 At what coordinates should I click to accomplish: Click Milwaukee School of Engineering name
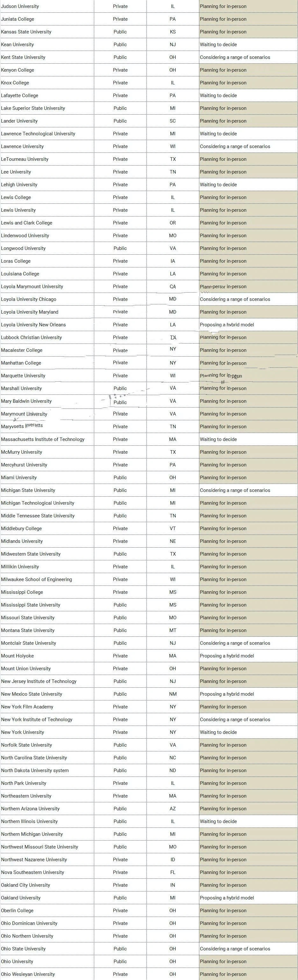(x=36, y=579)
